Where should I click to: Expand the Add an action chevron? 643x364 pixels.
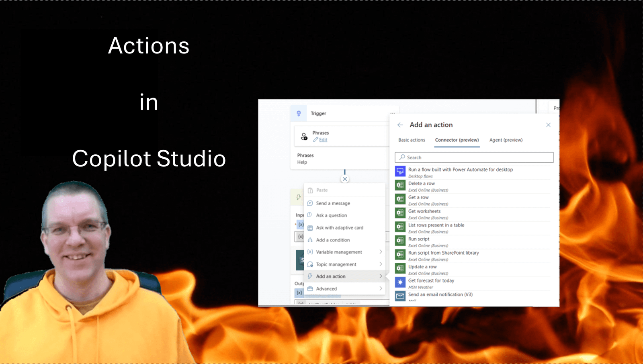click(x=381, y=276)
